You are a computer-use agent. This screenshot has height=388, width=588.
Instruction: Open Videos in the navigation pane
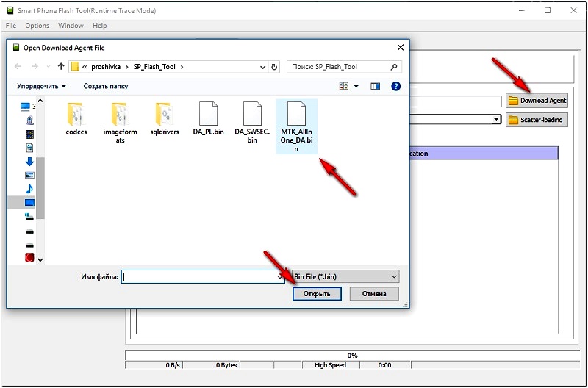click(x=29, y=134)
